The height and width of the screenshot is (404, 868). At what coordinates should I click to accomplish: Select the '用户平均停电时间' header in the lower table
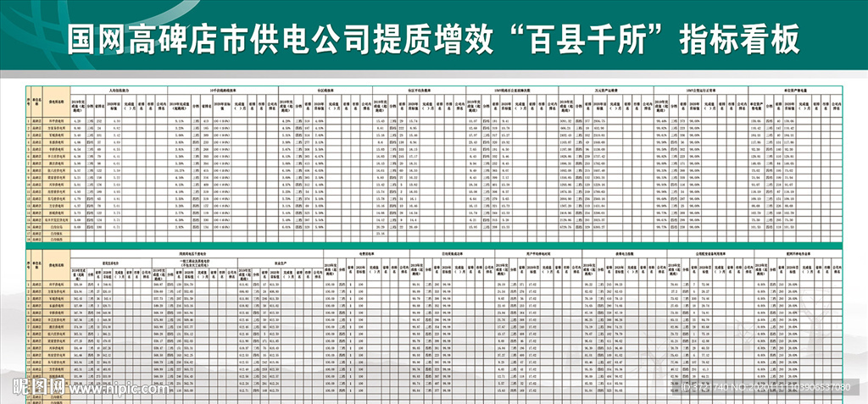538,253
